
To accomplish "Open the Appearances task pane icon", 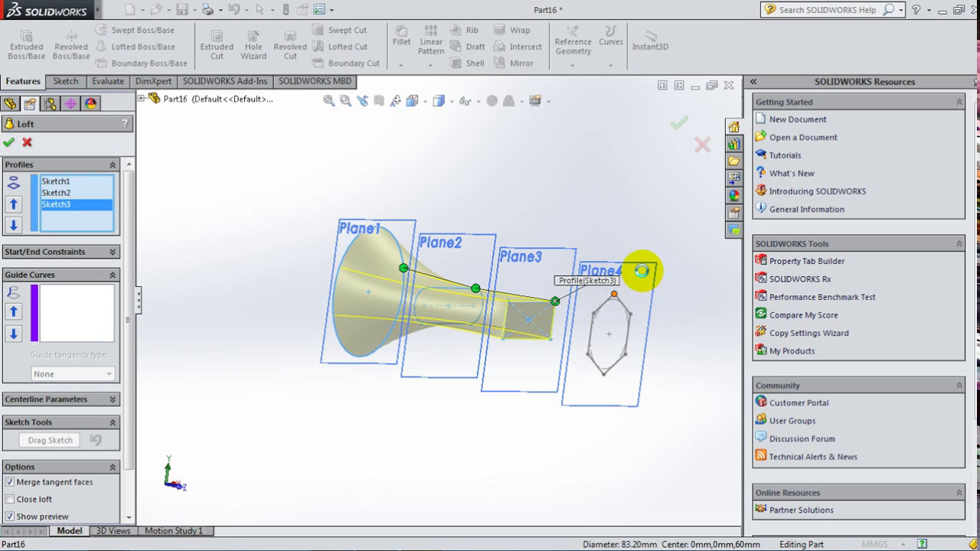I will 734,195.
